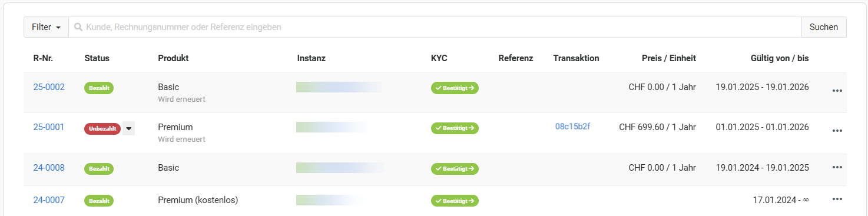Open the Filter dropdown

[x=46, y=27]
